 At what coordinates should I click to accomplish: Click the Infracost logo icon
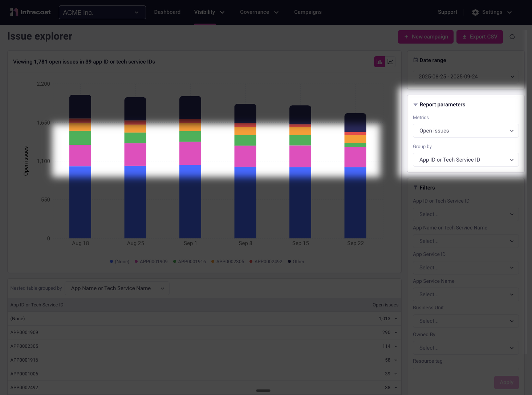pyautogui.click(x=14, y=12)
